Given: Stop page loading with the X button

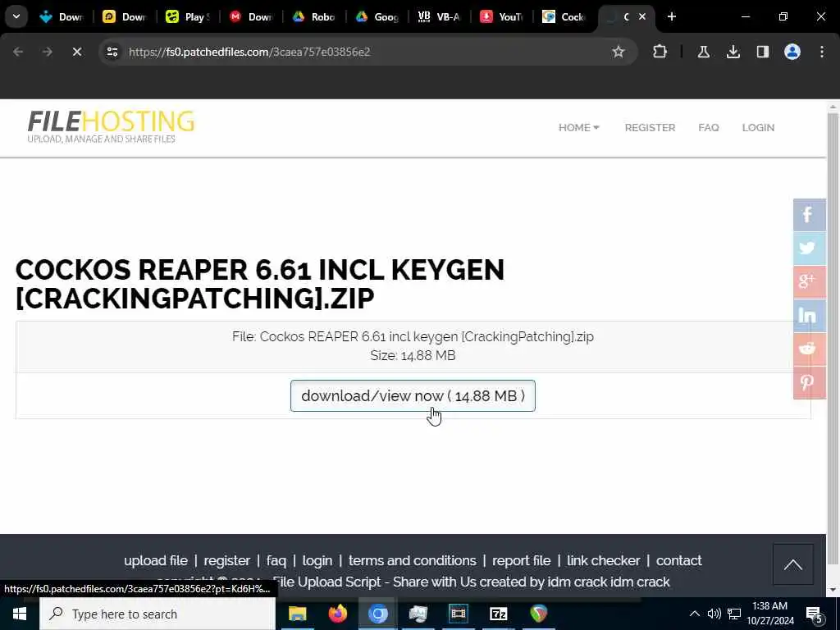Looking at the screenshot, I should pos(76,52).
